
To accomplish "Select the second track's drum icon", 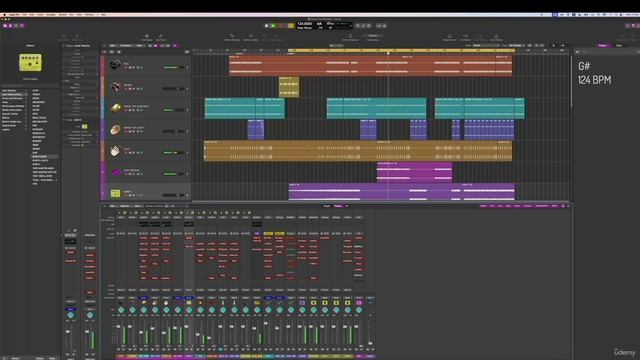I will click(116, 87).
